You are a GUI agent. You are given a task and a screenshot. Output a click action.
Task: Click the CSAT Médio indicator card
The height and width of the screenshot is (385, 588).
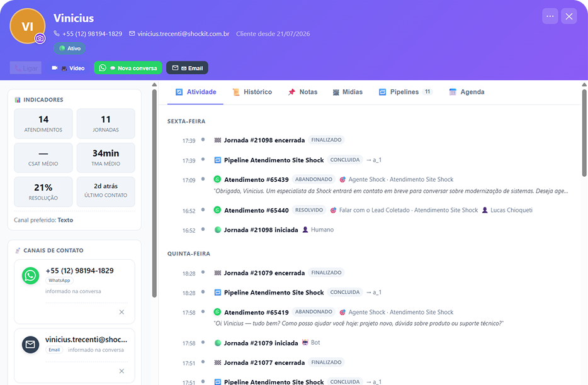(x=43, y=157)
